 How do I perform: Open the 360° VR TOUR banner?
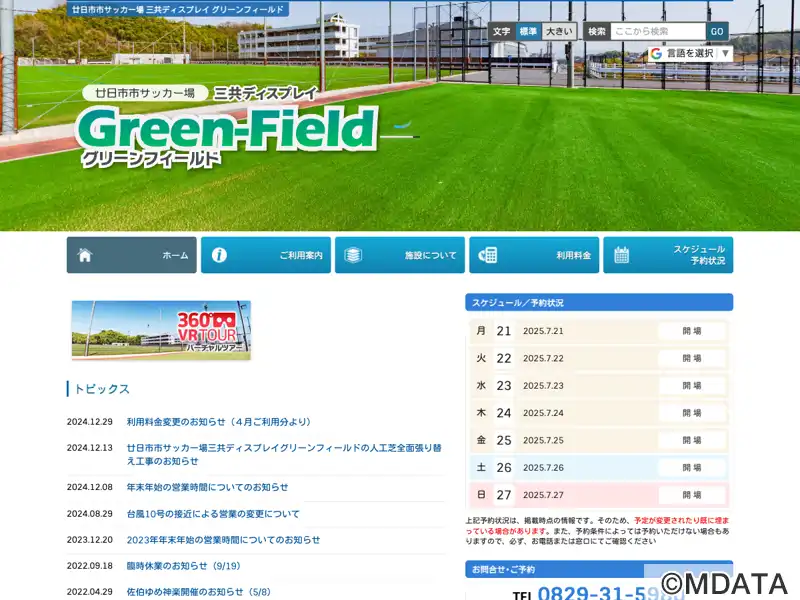pos(161,330)
